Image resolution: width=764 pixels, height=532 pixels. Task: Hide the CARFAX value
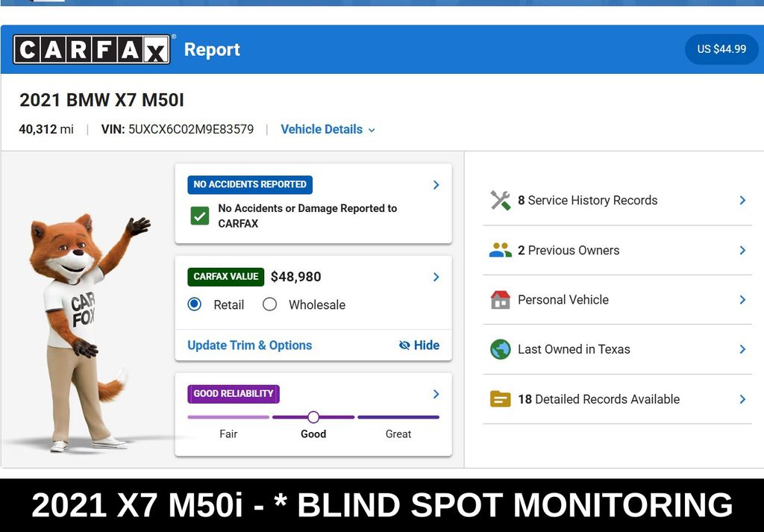(419, 345)
